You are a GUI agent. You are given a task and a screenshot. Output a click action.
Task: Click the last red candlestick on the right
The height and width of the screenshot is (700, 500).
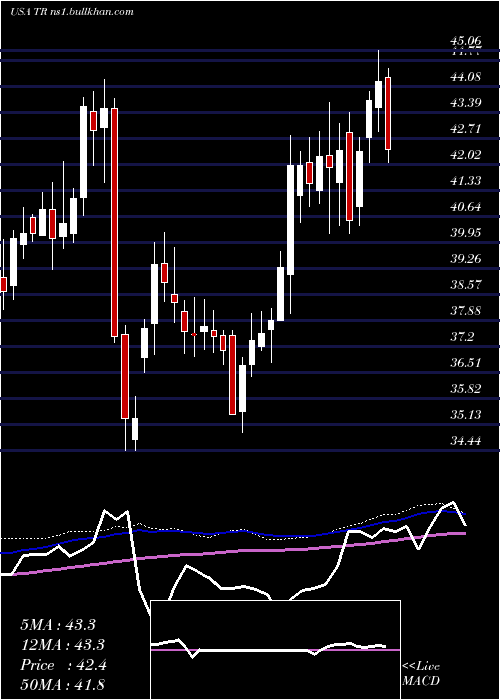point(388,115)
